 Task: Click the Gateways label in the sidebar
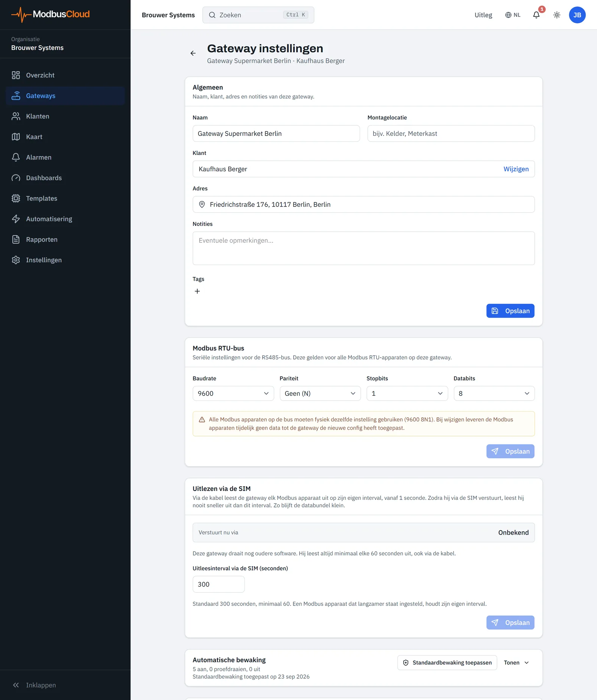point(41,96)
